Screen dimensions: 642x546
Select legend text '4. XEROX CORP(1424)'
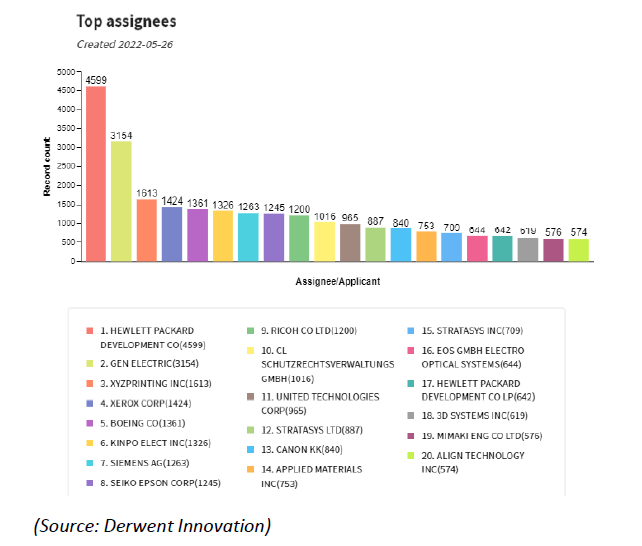pos(146,403)
